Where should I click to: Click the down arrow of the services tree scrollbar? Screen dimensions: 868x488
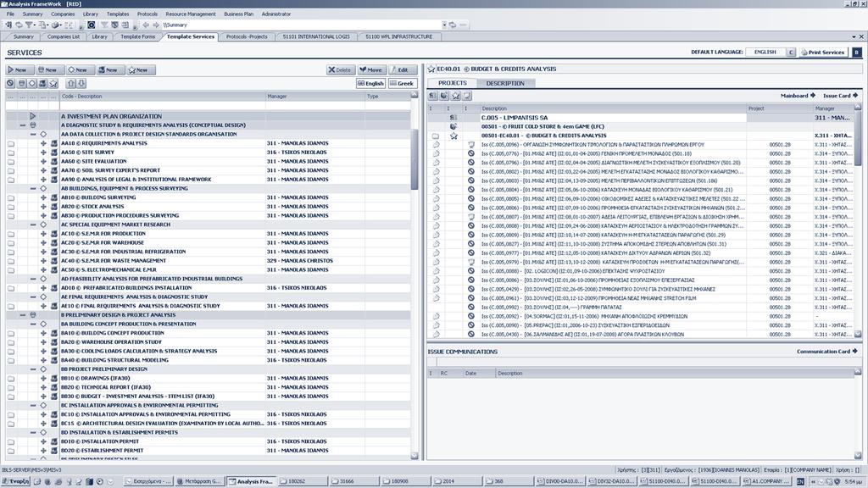(x=414, y=456)
